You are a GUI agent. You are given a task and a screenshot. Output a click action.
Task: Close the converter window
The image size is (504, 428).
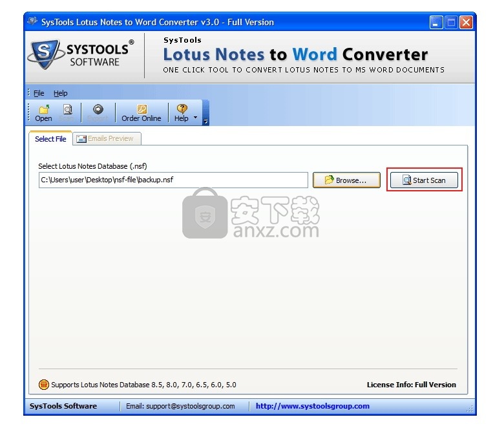coord(466,23)
